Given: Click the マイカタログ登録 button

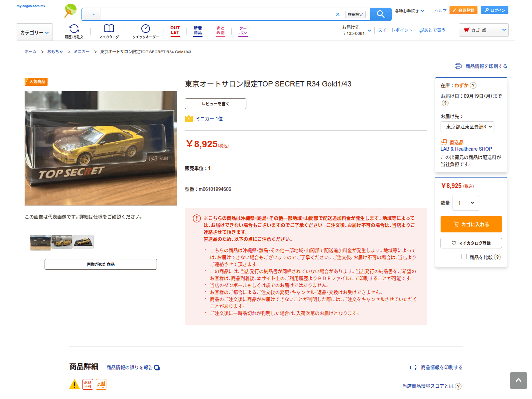Looking at the screenshot, I should click(471, 243).
